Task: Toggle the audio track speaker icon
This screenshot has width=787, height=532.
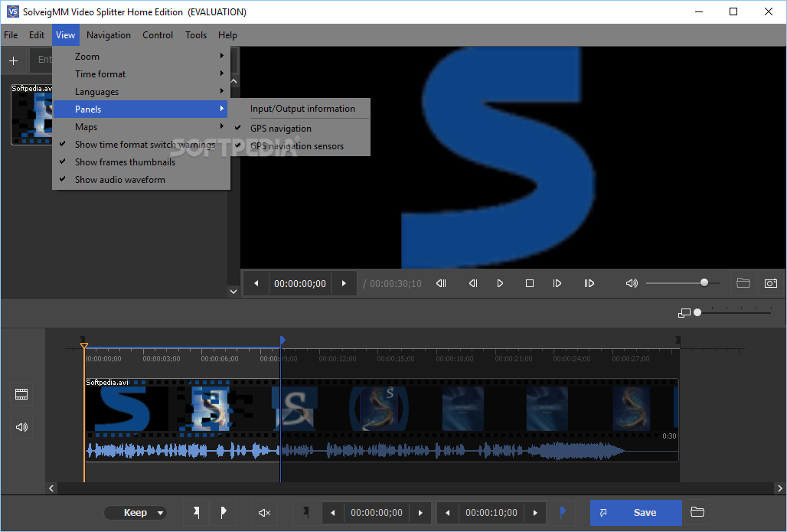Action: 21,427
